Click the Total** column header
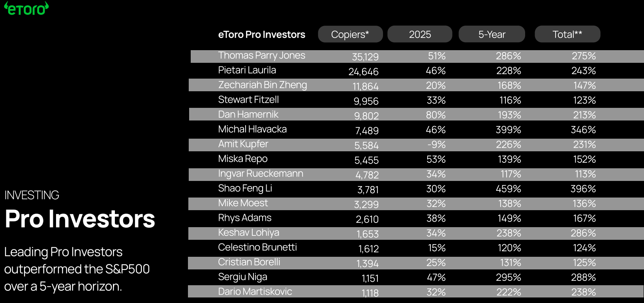 567,34
